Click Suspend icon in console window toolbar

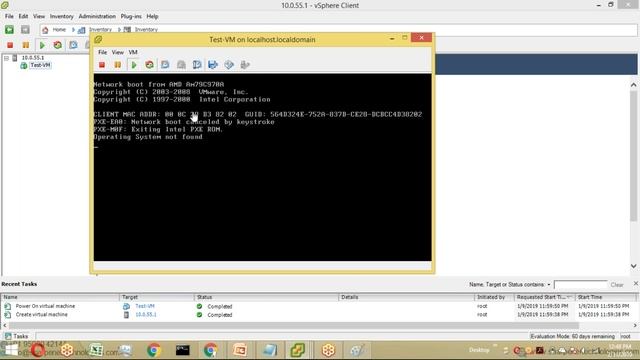[x=118, y=65]
